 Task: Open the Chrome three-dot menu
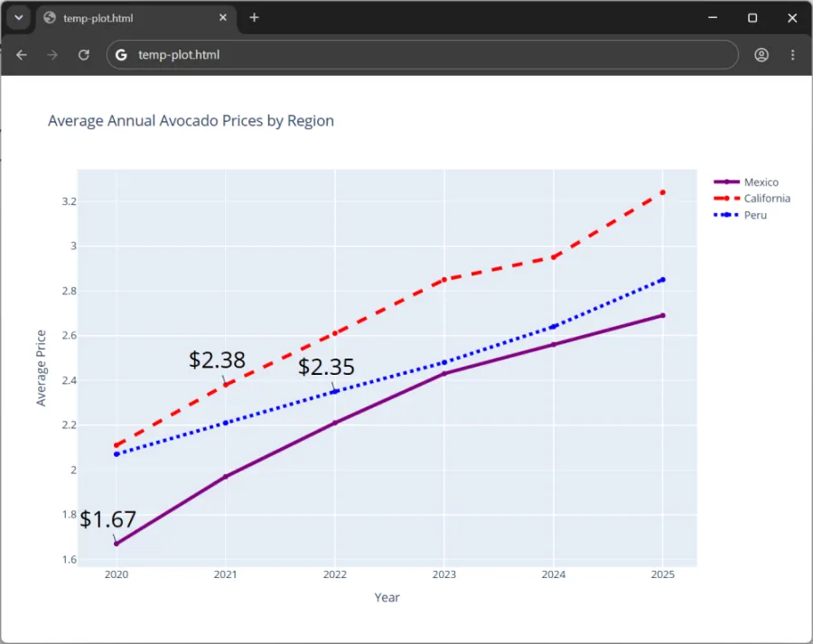[x=792, y=55]
